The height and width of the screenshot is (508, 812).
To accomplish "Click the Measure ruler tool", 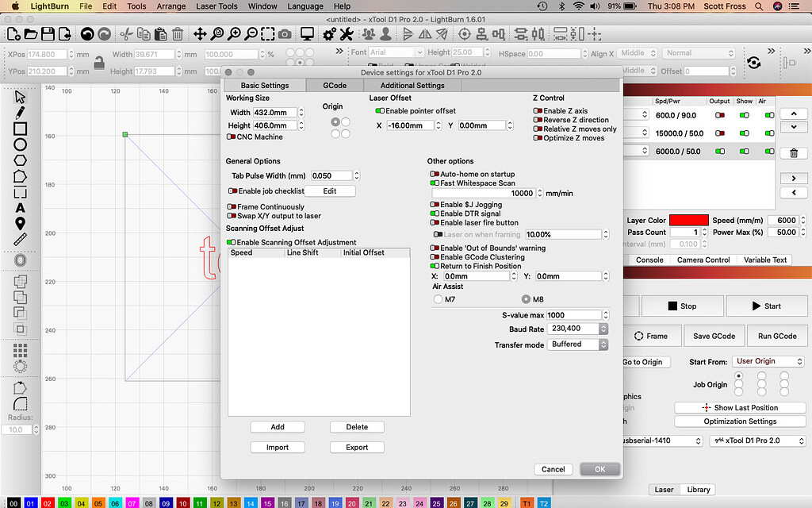I will point(20,238).
